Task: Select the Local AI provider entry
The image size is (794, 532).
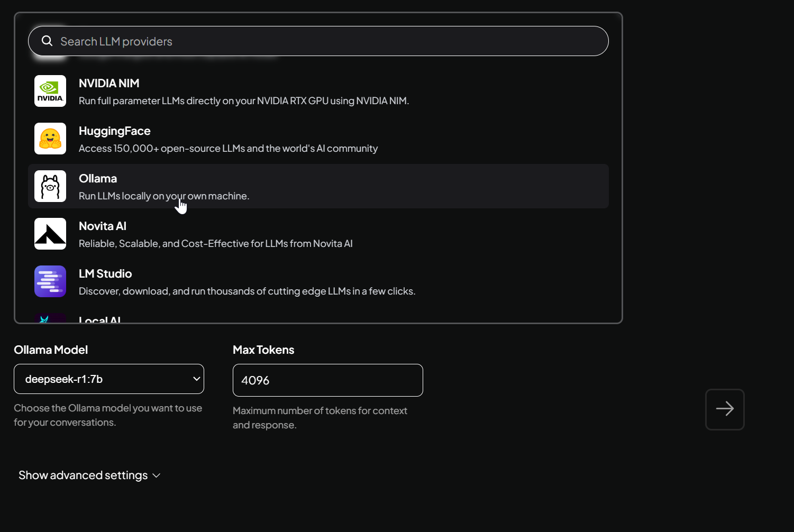Action: pos(100,319)
